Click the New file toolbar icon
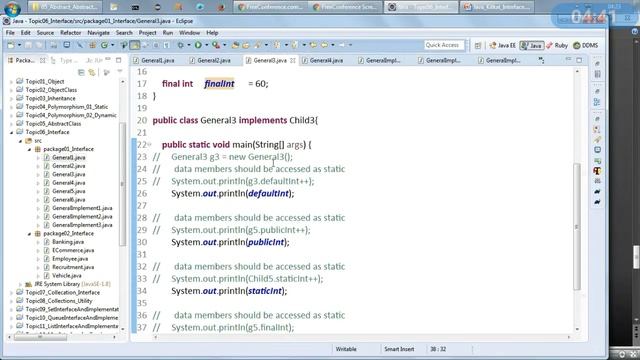This screenshot has height=360, width=640. coord(11,45)
